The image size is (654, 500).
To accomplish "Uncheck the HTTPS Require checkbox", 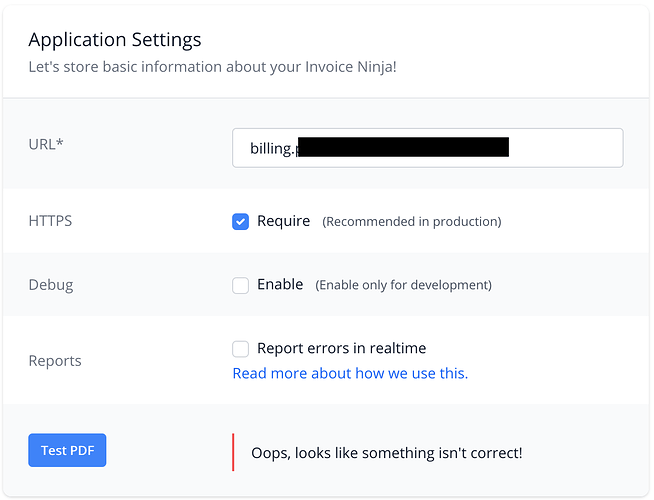I will (x=241, y=222).
